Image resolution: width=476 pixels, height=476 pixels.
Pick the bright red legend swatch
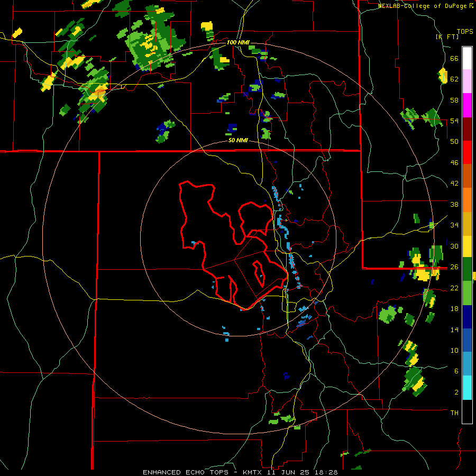click(x=467, y=152)
